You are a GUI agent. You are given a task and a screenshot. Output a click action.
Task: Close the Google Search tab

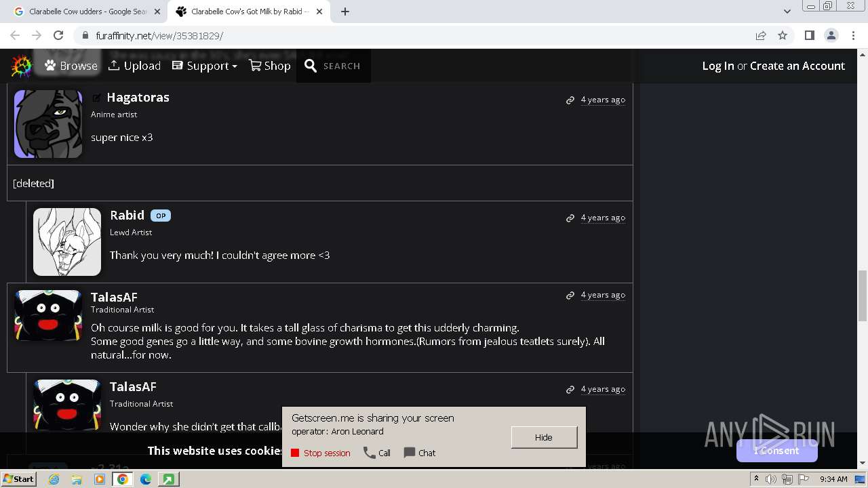click(157, 12)
